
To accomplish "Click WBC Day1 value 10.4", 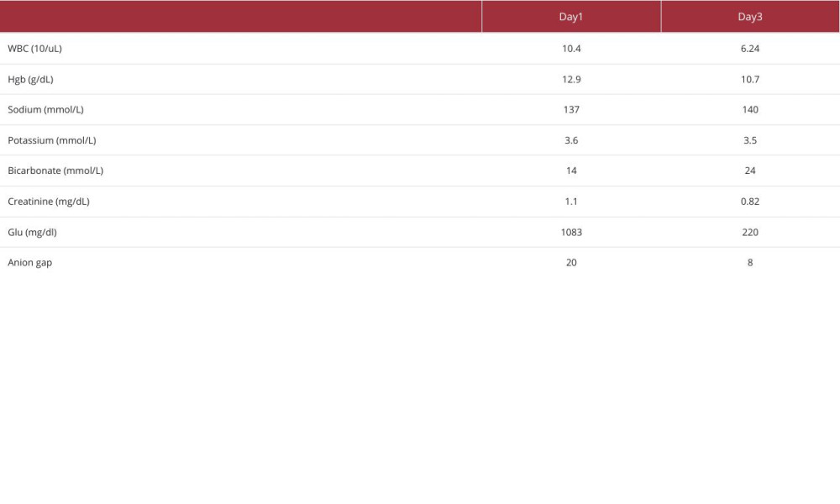I will [x=571, y=49].
